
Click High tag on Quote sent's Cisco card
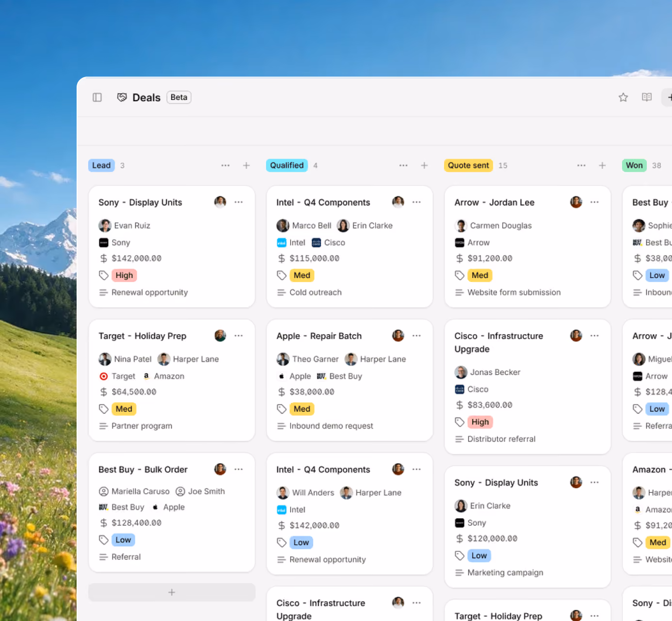click(x=480, y=422)
